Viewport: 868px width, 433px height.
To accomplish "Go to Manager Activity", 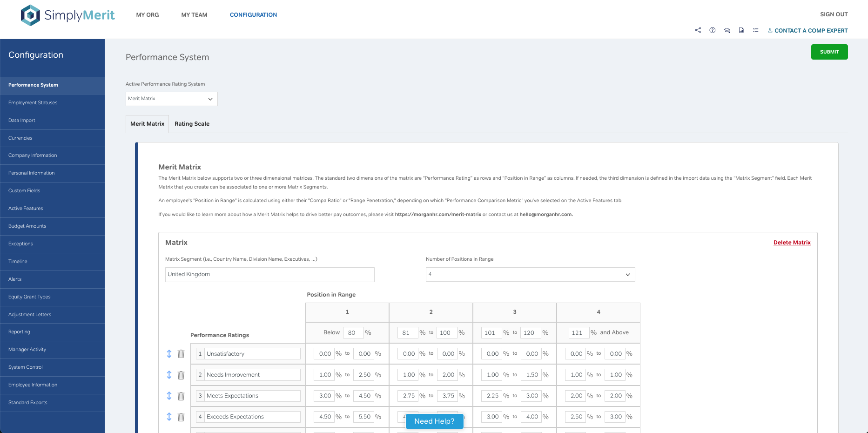I will [52, 350].
